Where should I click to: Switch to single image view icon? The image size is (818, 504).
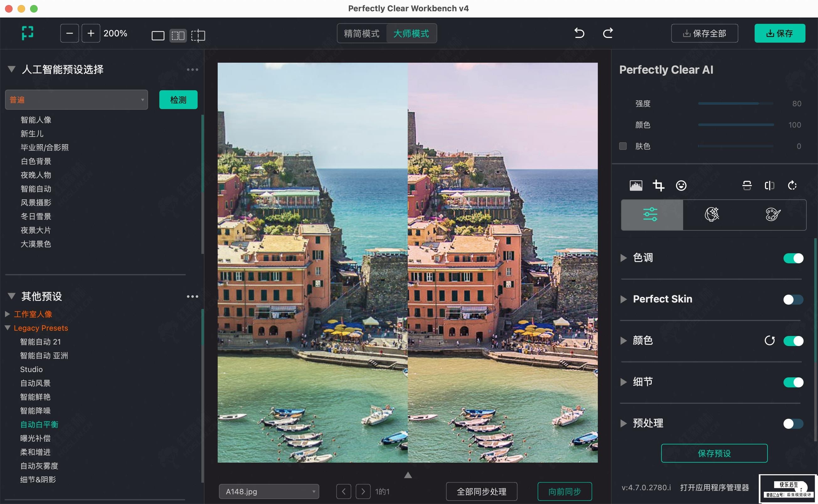(158, 35)
